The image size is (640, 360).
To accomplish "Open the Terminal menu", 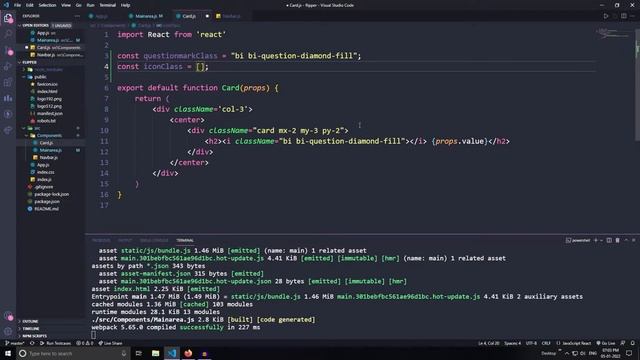I will [107, 5].
